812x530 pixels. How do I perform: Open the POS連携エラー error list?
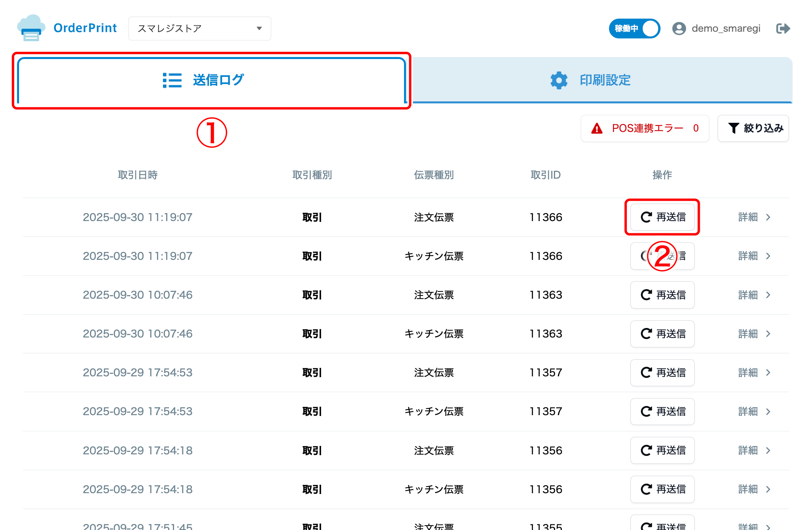[x=645, y=128]
